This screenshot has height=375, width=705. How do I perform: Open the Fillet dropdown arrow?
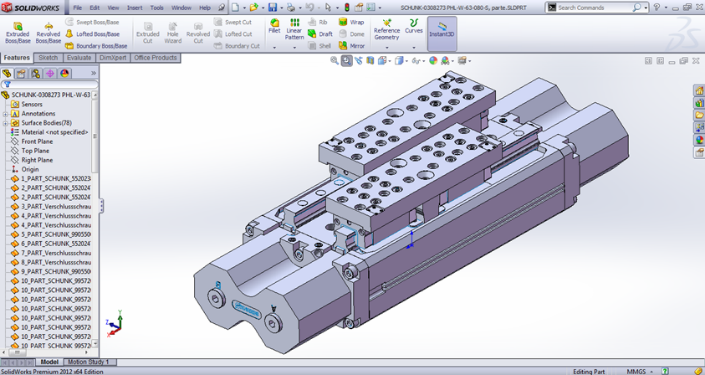(x=274, y=47)
